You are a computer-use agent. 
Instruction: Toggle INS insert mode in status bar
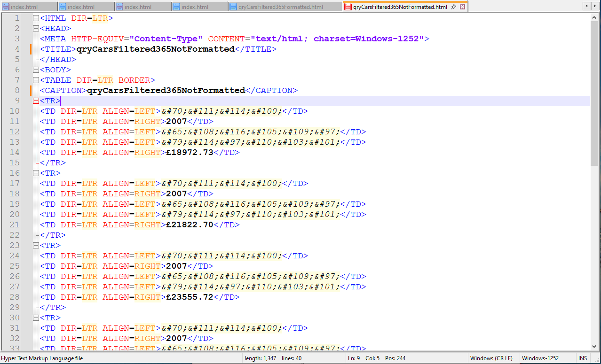click(583, 358)
